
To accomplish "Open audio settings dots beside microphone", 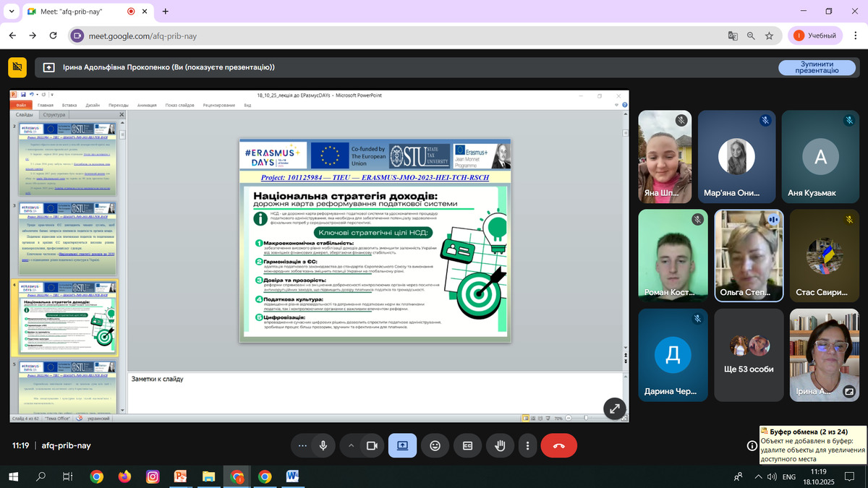I will [302, 446].
